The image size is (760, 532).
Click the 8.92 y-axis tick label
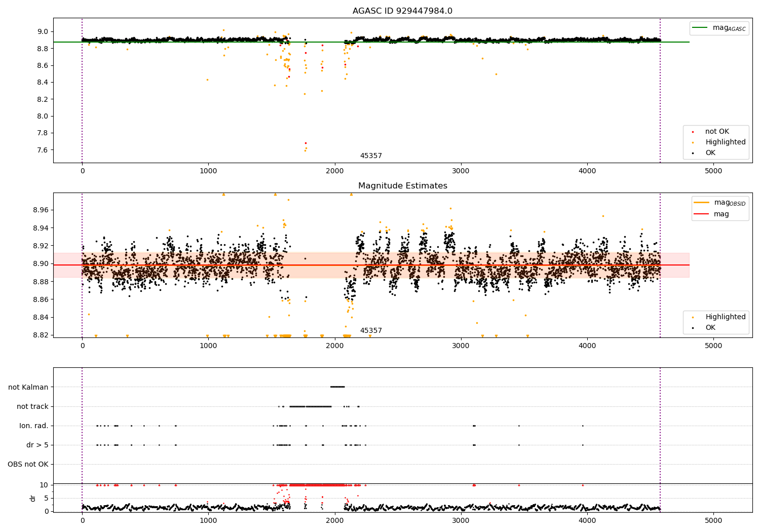coord(41,246)
